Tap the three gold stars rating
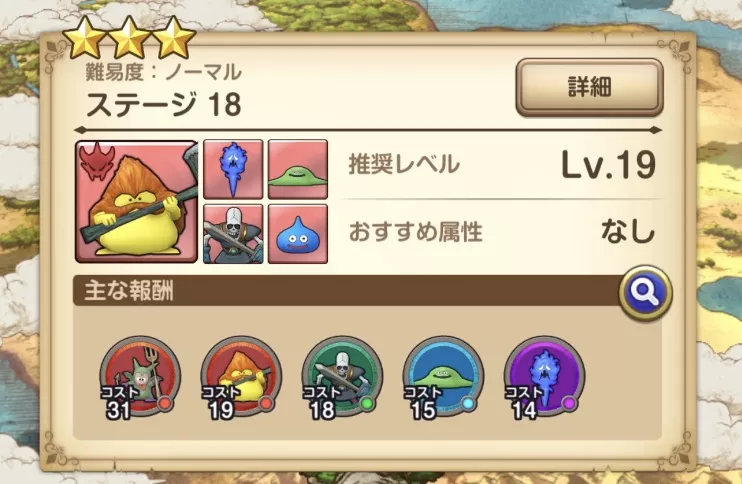 click(x=129, y=37)
